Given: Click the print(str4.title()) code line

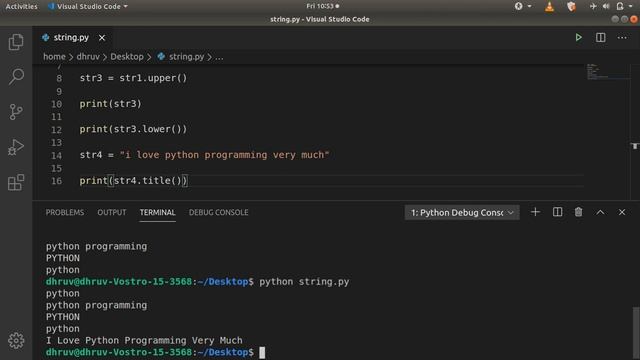Looking at the screenshot, I should click(x=133, y=180).
